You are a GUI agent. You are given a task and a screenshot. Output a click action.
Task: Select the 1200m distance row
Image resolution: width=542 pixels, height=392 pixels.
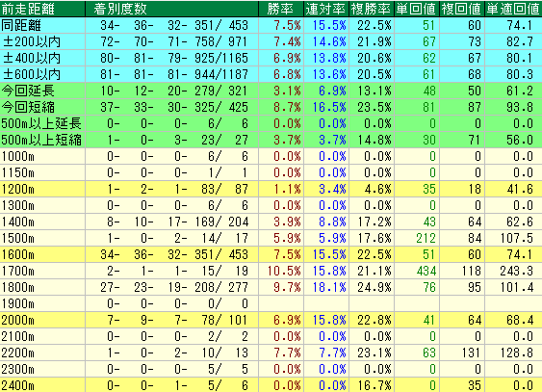(271, 189)
